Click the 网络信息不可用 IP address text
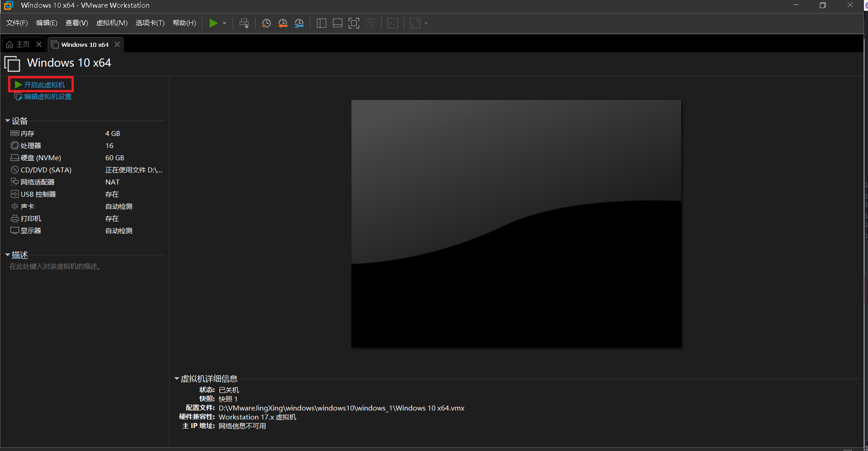The image size is (868, 451). 242,426
